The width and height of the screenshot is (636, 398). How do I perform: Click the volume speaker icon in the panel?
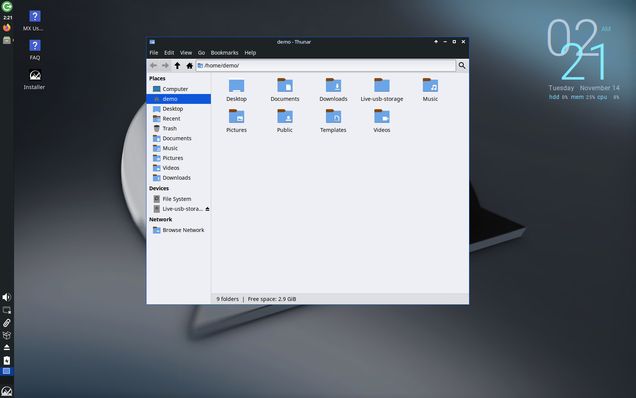[x=6, y=297]
